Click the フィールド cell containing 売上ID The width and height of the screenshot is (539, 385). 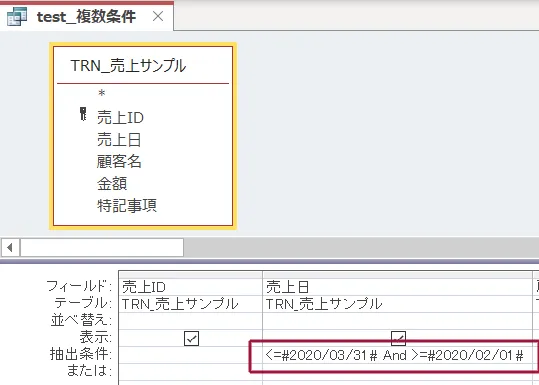tap(190, 287)
